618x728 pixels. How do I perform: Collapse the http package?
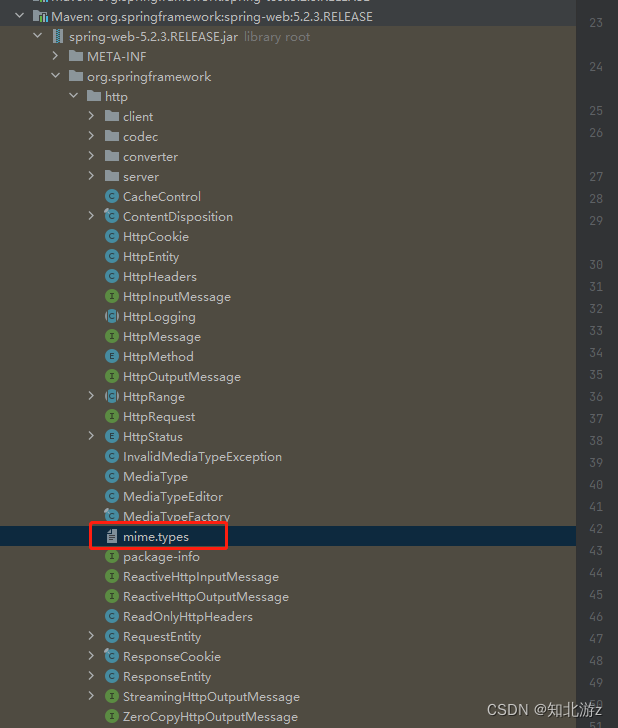click(73, 96)
